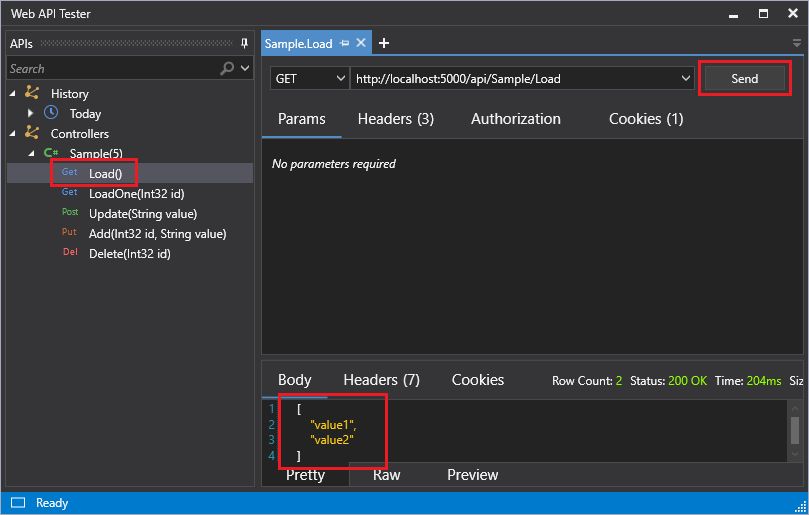Screen dimensions: 809x515
Task: Close the Sample.Load tab
Action: pos(361,43)
